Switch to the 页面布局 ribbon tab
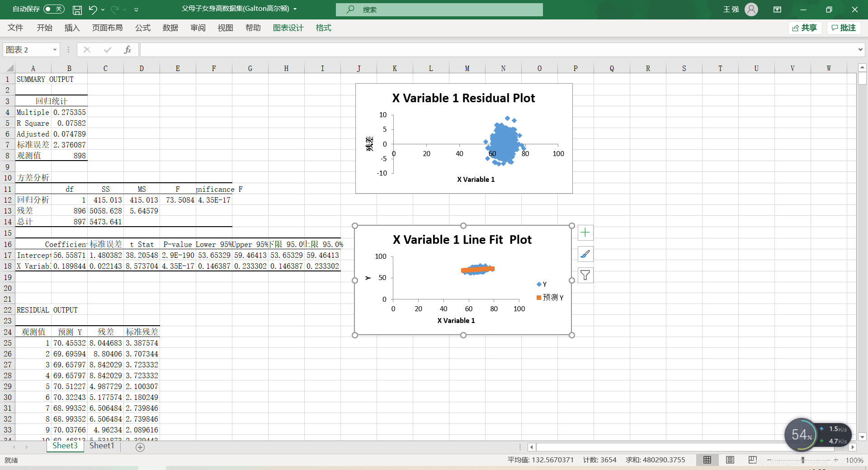 108,28
